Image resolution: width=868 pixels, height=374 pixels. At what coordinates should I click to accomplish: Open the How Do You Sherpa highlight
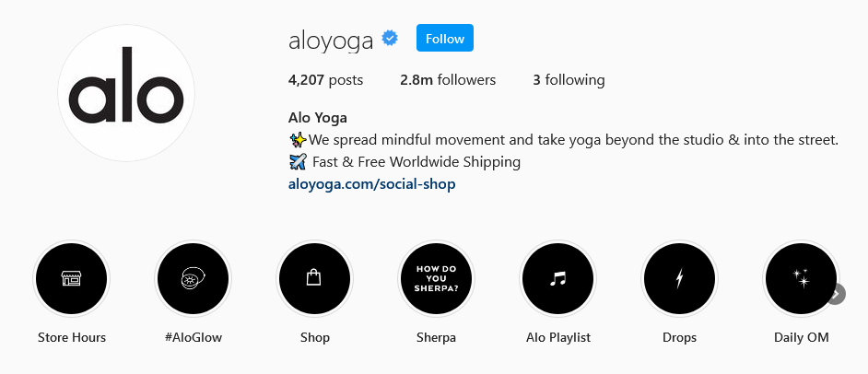[436, 278]
